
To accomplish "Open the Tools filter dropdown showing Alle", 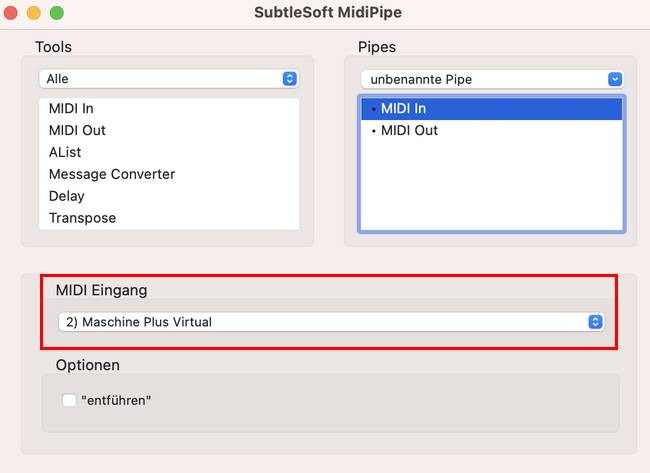I will [x=169, y=79].
